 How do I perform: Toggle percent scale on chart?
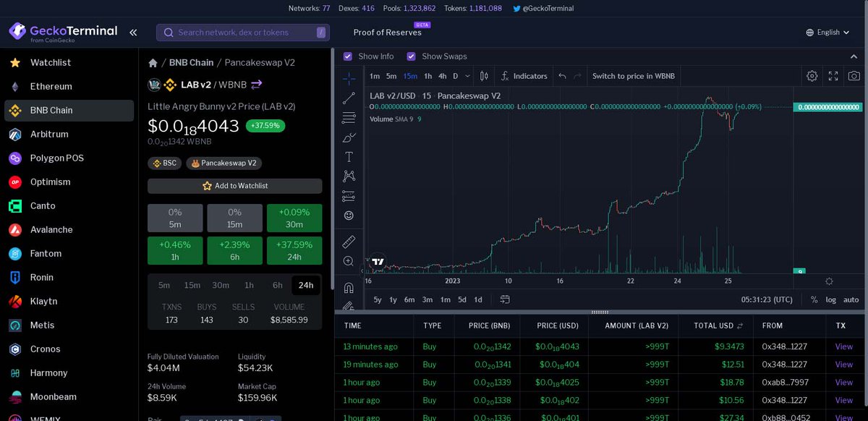[x=814, y=299]
